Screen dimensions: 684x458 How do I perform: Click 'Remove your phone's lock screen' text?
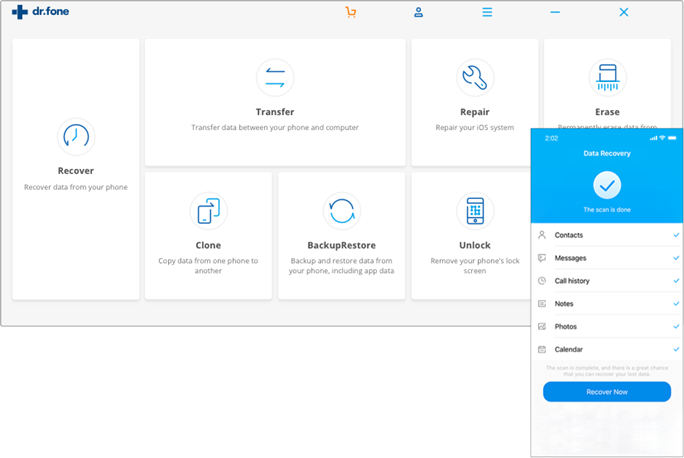pyautogui.click(x=475, y=266)
